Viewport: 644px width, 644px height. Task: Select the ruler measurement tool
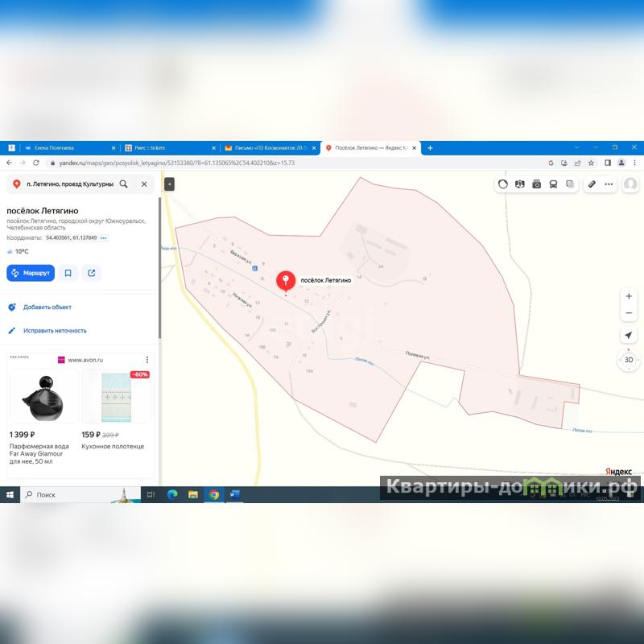point(592,184)
